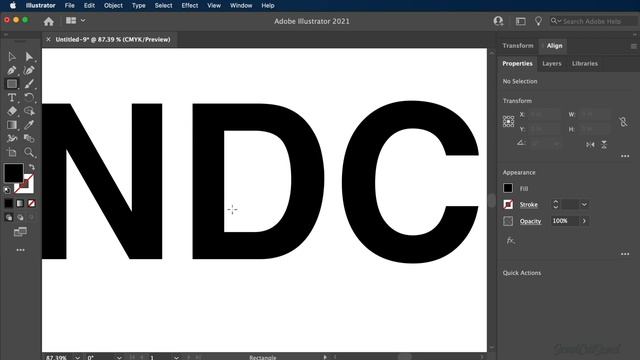Image resolution: width=640 pixels, height=360 pixels.
Task: Select the Artboard tool
Action: tap(12, 153)
